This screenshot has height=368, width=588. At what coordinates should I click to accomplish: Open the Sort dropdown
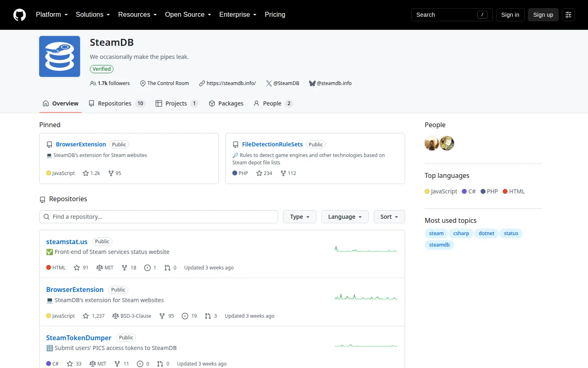tap(389, 217)
